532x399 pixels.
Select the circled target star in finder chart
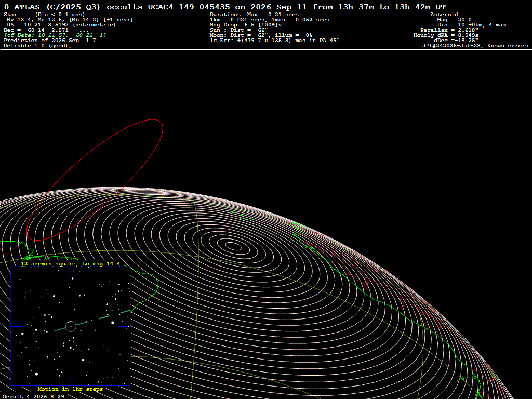(x=71, y=326)
